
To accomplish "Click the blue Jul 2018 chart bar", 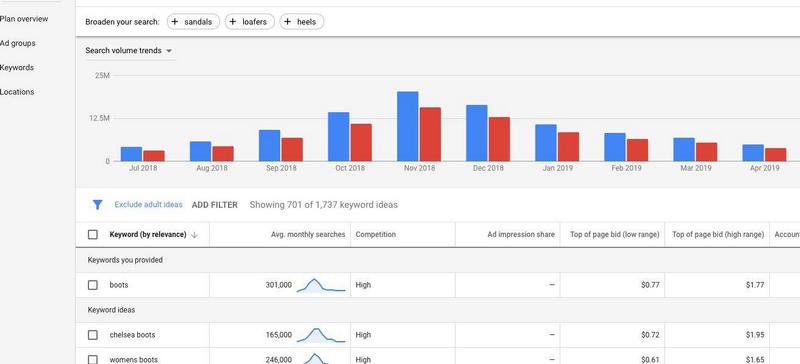I will [131, 154].
